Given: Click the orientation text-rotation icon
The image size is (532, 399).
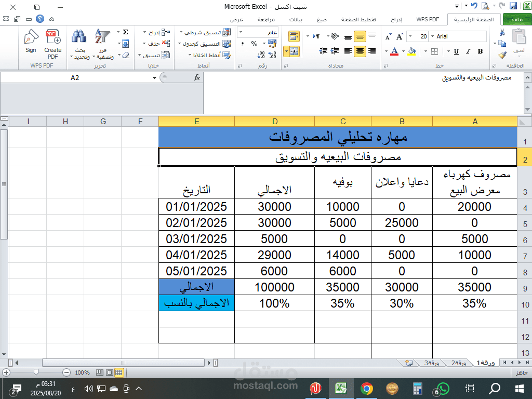Looking at the screenshot, I should (335, 36).
